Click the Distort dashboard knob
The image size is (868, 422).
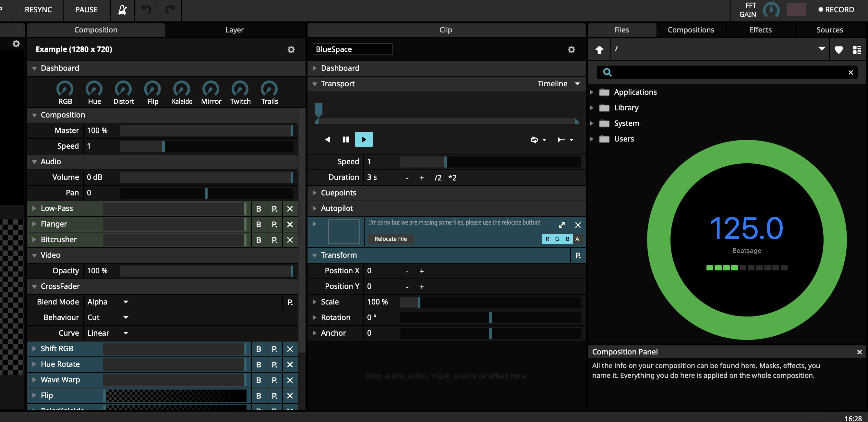coord(123,89)
